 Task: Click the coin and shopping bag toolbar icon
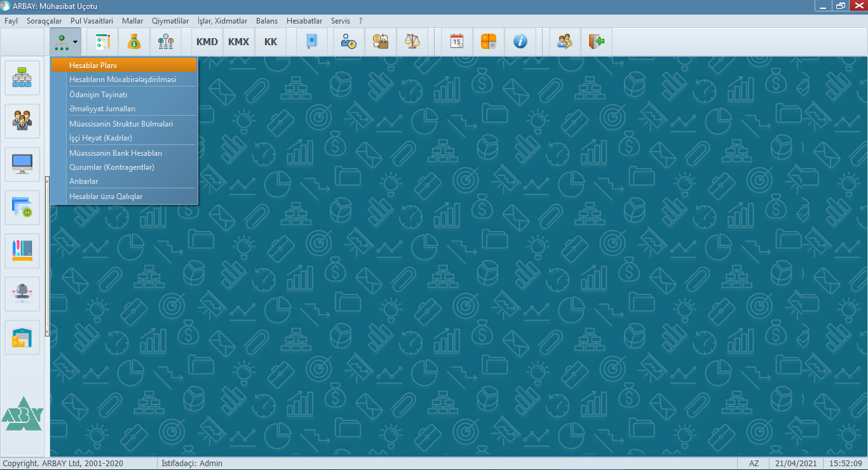(x=381, y=42)
